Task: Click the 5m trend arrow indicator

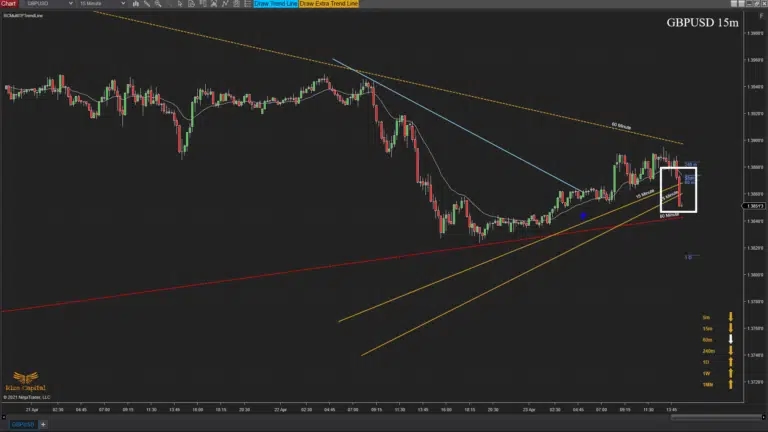Action: pos(730,316)
